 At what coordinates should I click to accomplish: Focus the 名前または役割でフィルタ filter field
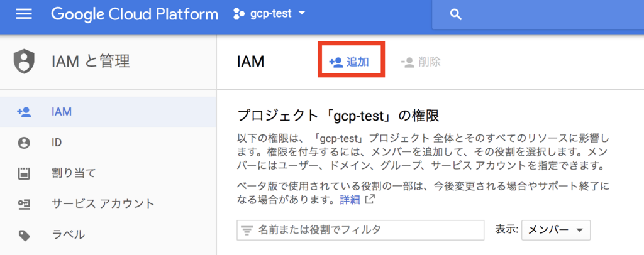tap(360, 230)
